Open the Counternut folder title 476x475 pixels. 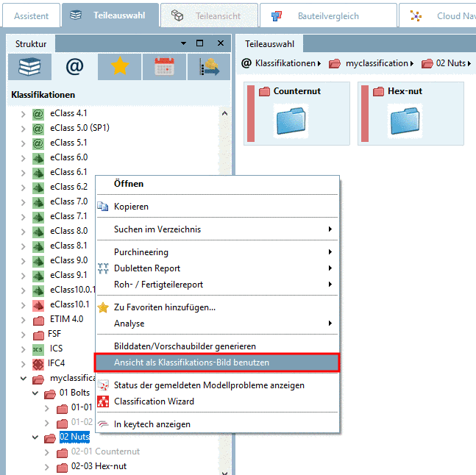coord(297,91)
